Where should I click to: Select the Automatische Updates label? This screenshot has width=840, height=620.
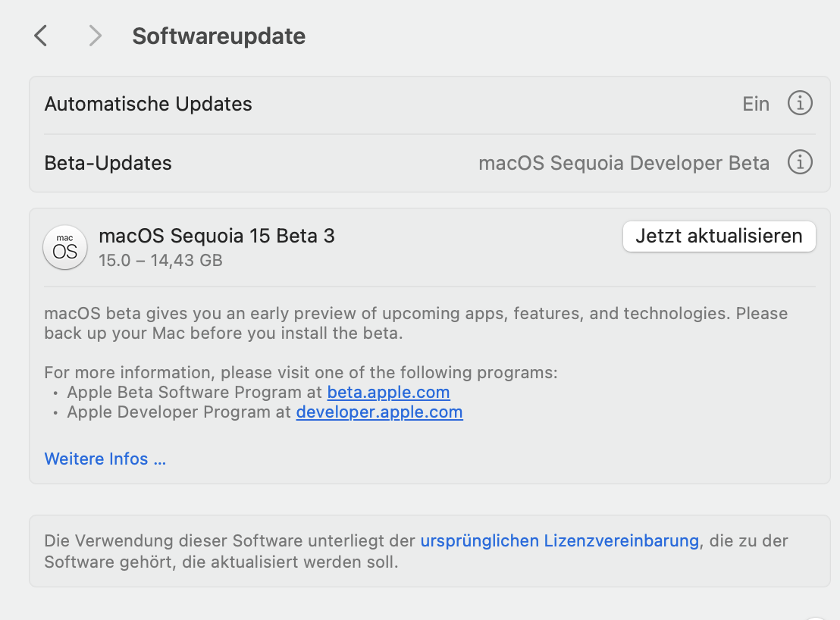(x=148, y=104)
